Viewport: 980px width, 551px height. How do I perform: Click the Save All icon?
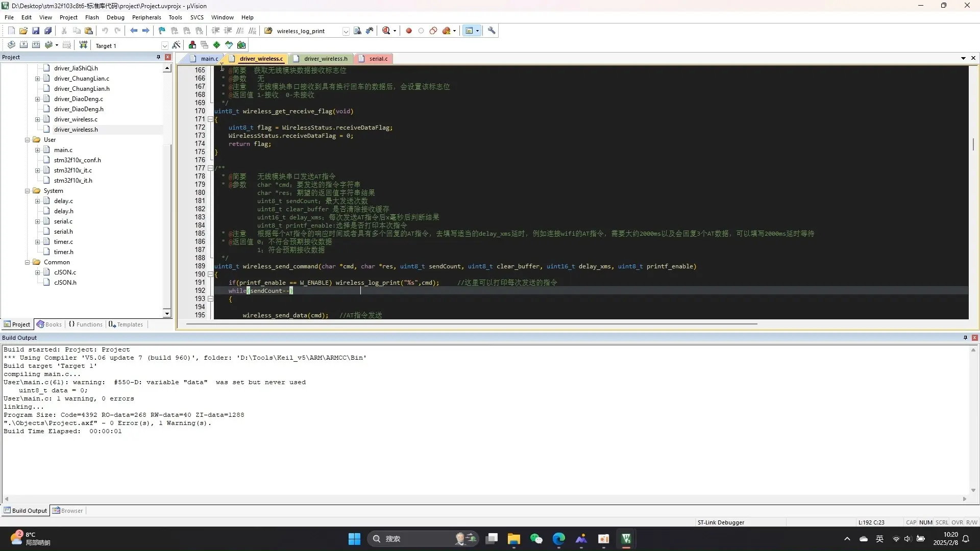click(48, 31)
